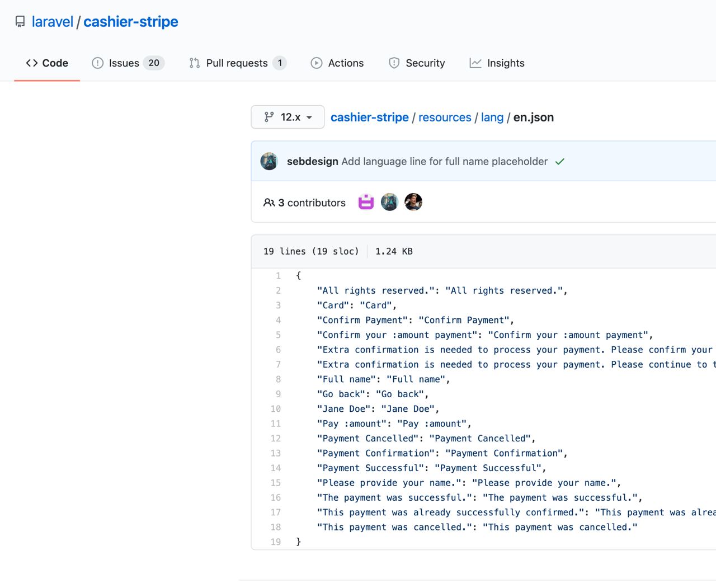Select the Code tab
The image size is (716, 588).
47,63
